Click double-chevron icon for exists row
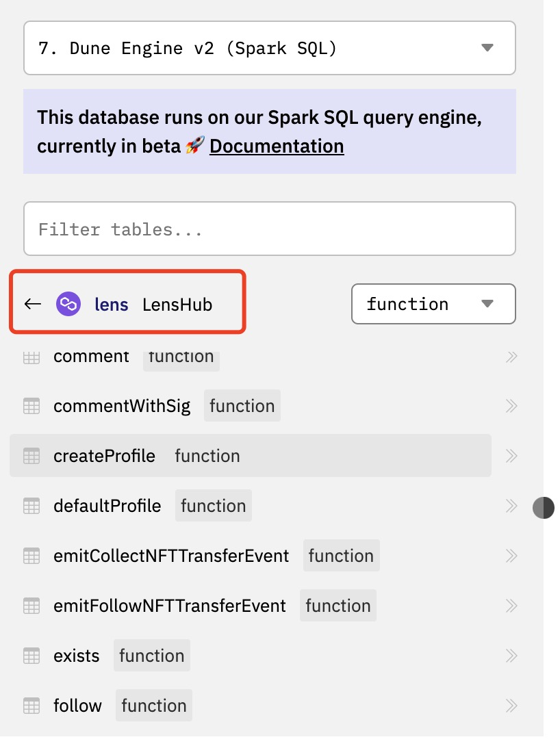560x746 pixels. pos(511,656)
